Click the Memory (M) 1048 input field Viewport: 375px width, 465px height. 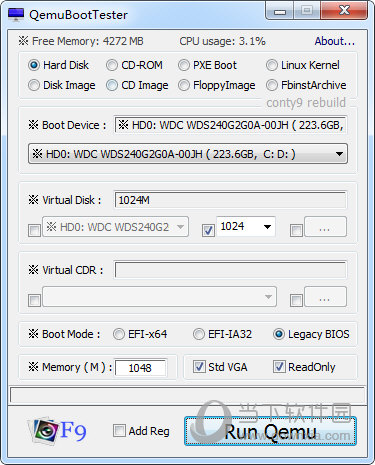click(x=140, y=368)
